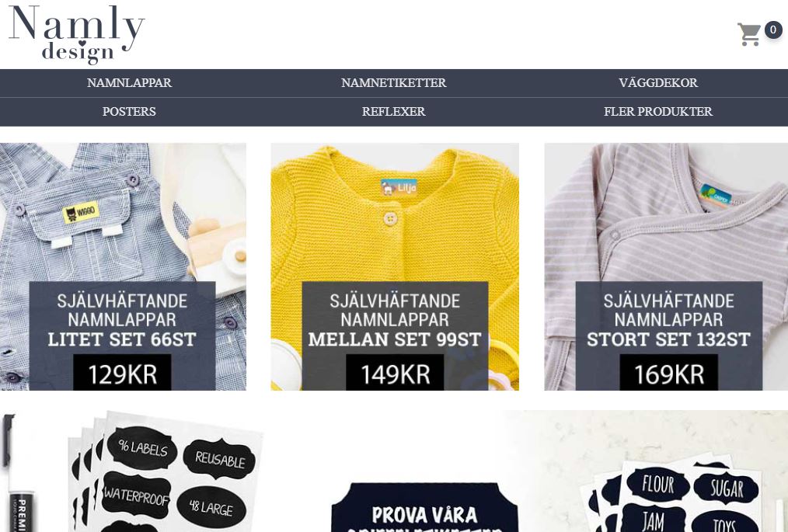
Task: Go to Väggdekor category
Action: coord(658,83)
